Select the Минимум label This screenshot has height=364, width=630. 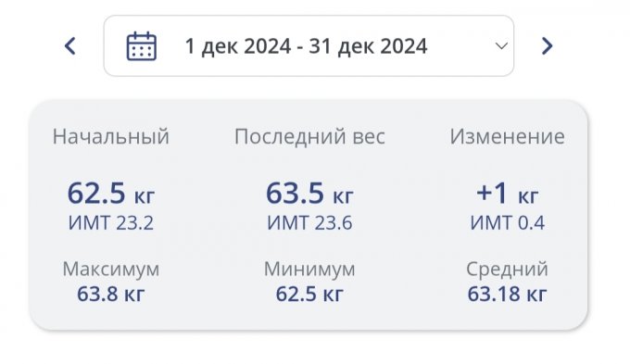coord(309,269)
